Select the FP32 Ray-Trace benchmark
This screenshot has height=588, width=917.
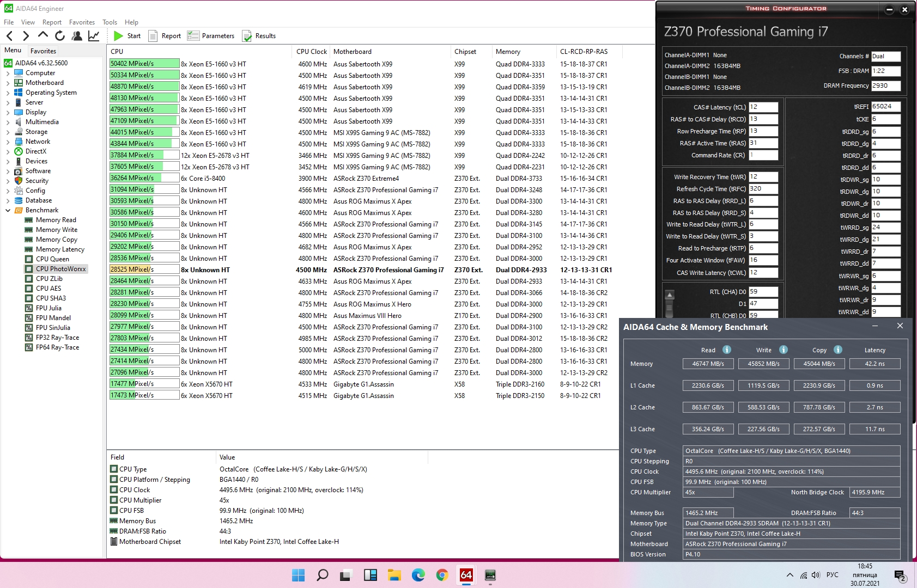coord(57,338)
